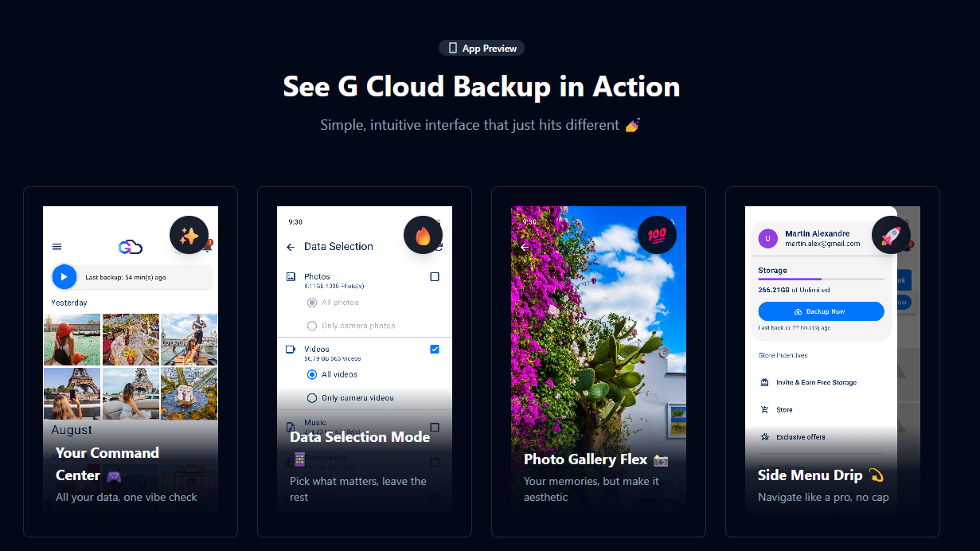This screenshot has height=551, width=980.
Task: Check the Photos checkbox
Action: (x=435, y=277)
